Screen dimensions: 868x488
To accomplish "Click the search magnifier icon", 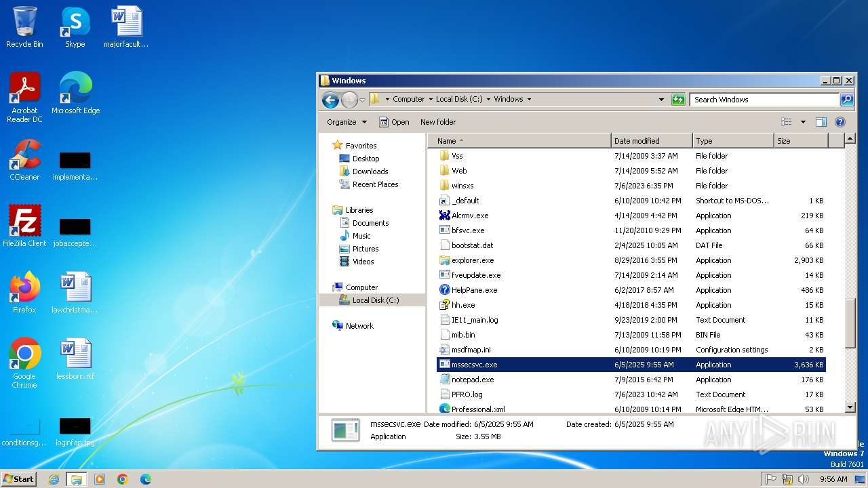I will click(x=847, y=100).
